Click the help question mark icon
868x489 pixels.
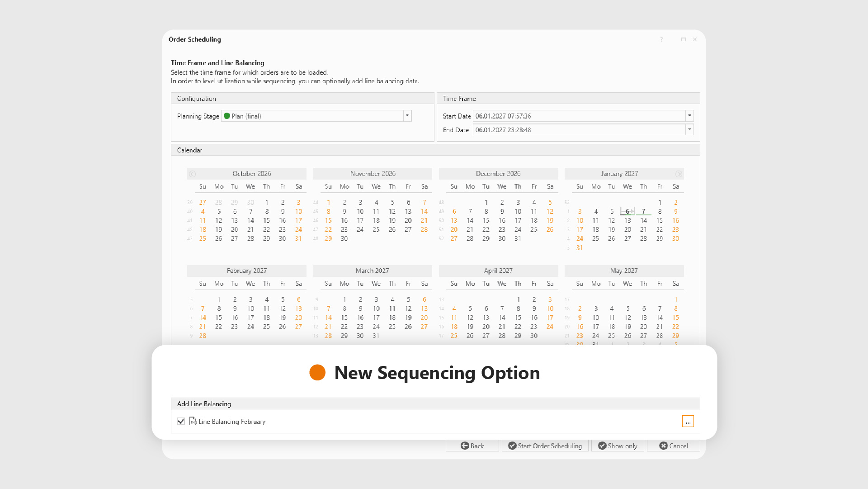click(661, 39)
